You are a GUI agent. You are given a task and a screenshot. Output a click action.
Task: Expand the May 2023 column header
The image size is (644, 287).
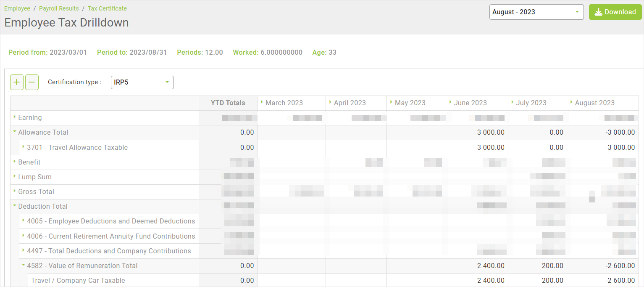point(392,102)
